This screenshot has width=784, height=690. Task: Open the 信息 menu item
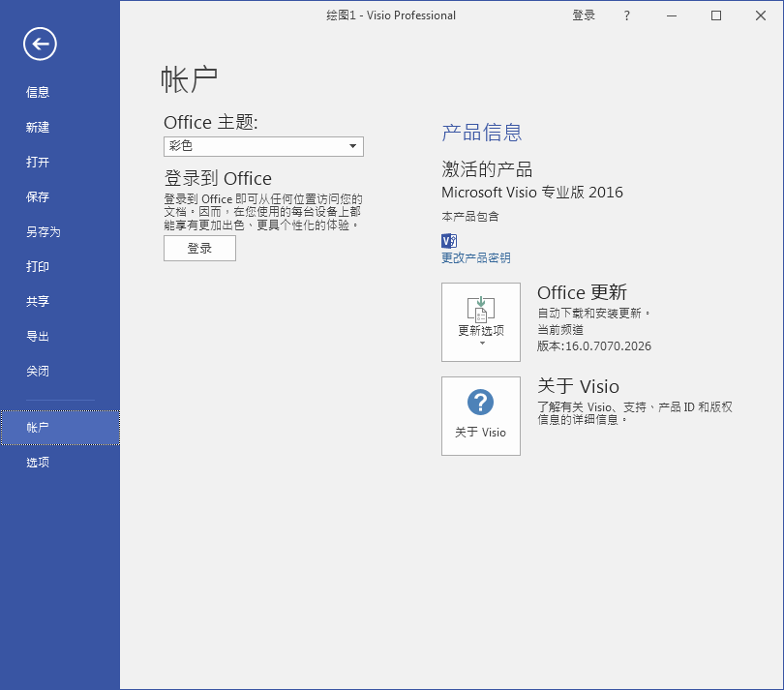[38, 93]
